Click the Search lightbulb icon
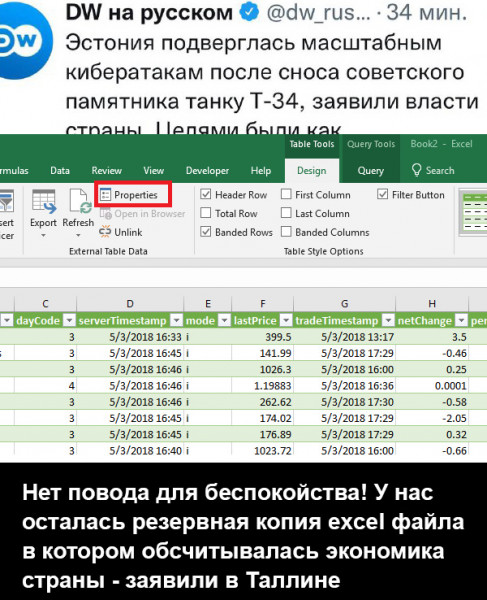Image resolution: width=487 pixels, height=600 pixels. [417, 170]
